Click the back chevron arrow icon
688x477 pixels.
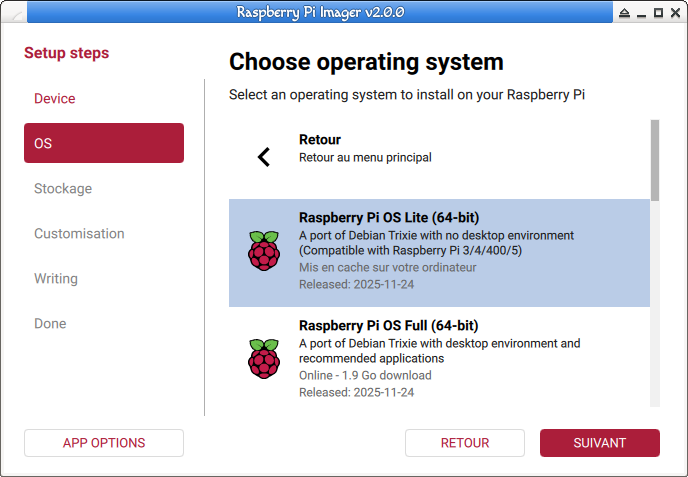264,157
